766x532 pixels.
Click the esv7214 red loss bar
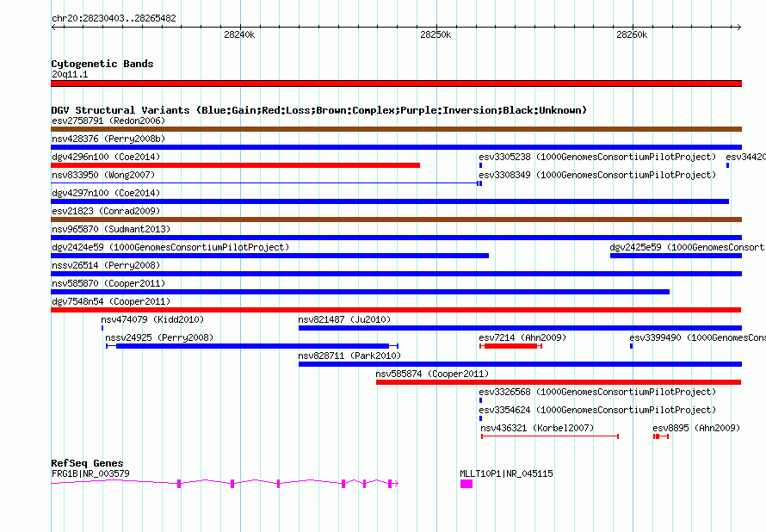pos(510,346)
